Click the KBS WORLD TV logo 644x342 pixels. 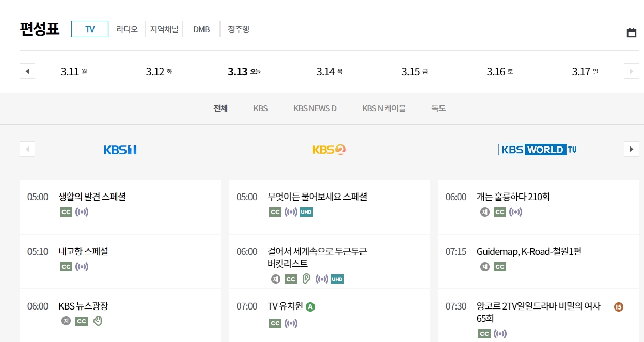537,150
